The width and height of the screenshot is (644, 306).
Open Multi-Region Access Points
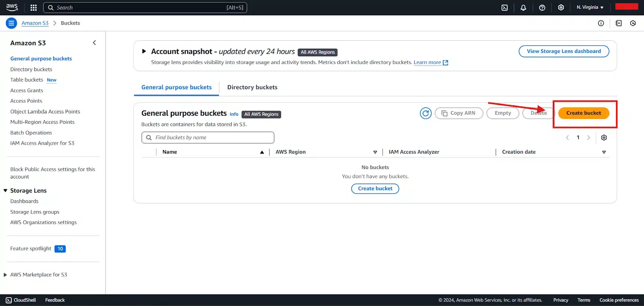click(x=42, y=122)
